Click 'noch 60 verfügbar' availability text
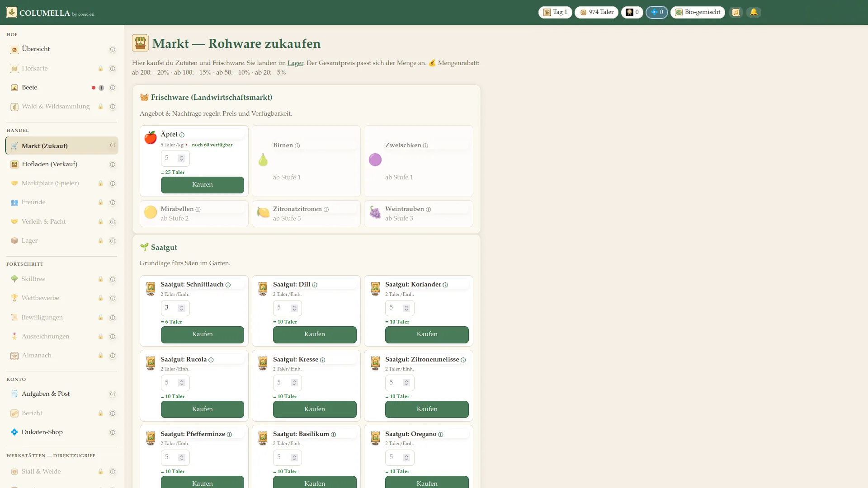This screenshot has width=868, height=488. pos(212,145)
